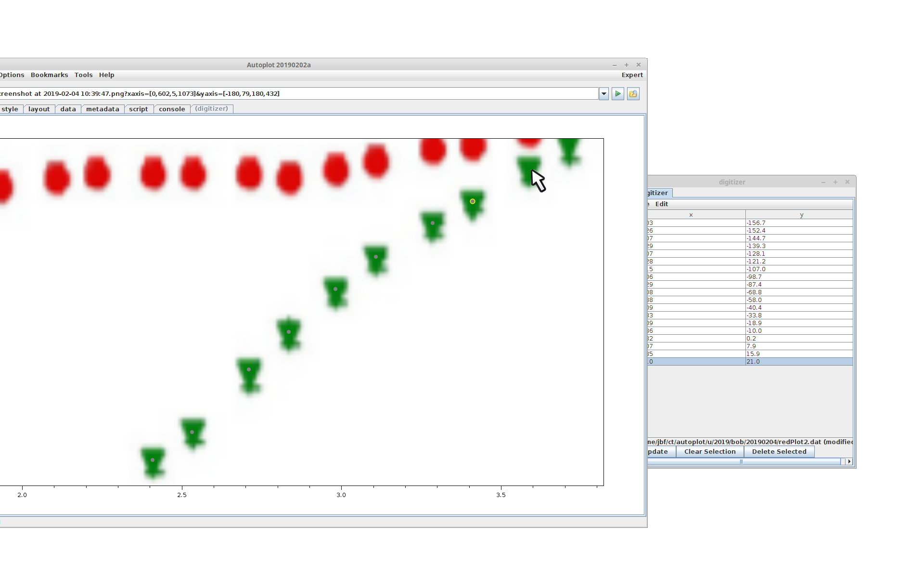Open the Edit menu in digitizer
This screenshot has height=578, width=924.
coord(662,204)
